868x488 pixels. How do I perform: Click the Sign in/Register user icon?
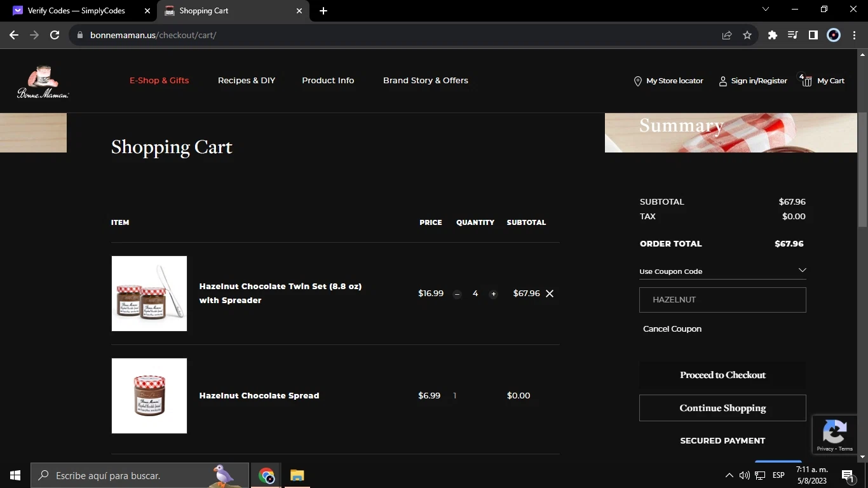point(723,81)
